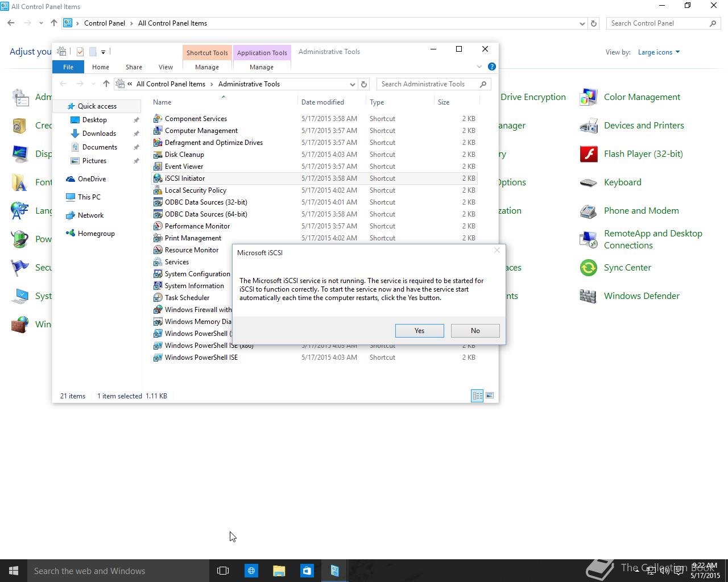Click Yes to start the iSCSI service
Viewport: 728px width, 582px height.
[x=419, y=331]
